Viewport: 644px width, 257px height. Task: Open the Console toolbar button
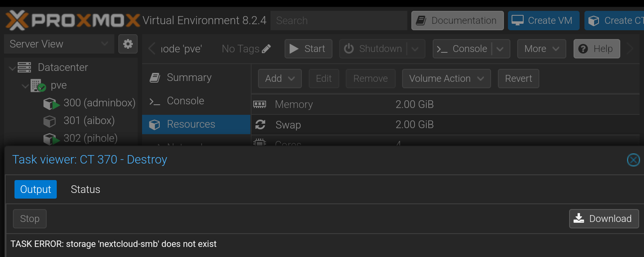click(462, 49)
